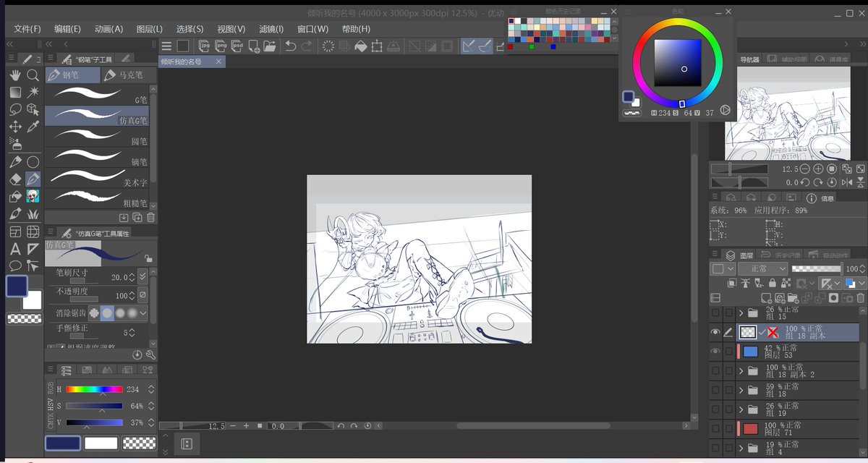This screenshot has height=463, width=868.
Task: Toggle visibility of 图层 53 layer
Action: tap(715, 352)
